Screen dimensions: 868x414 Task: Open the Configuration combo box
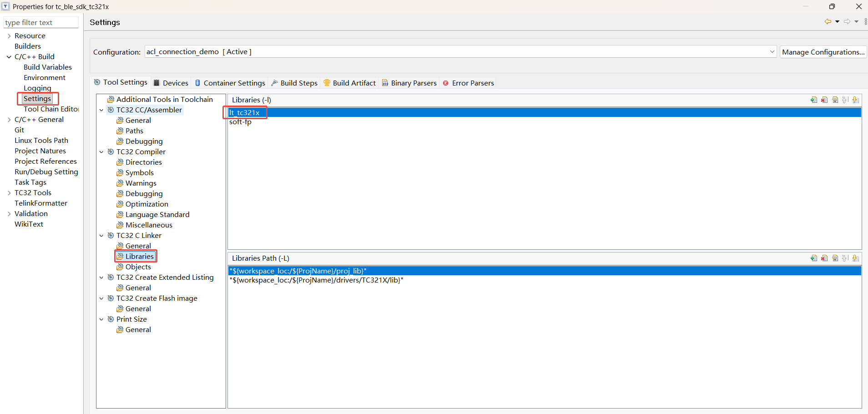point(460,51)
